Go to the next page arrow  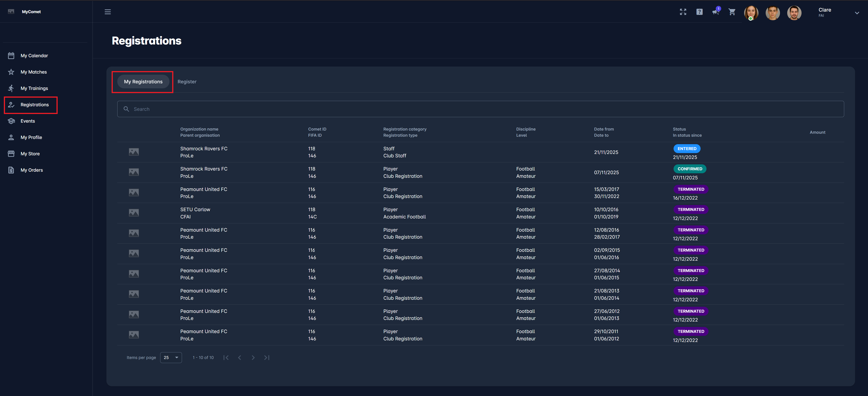point(253,358)
